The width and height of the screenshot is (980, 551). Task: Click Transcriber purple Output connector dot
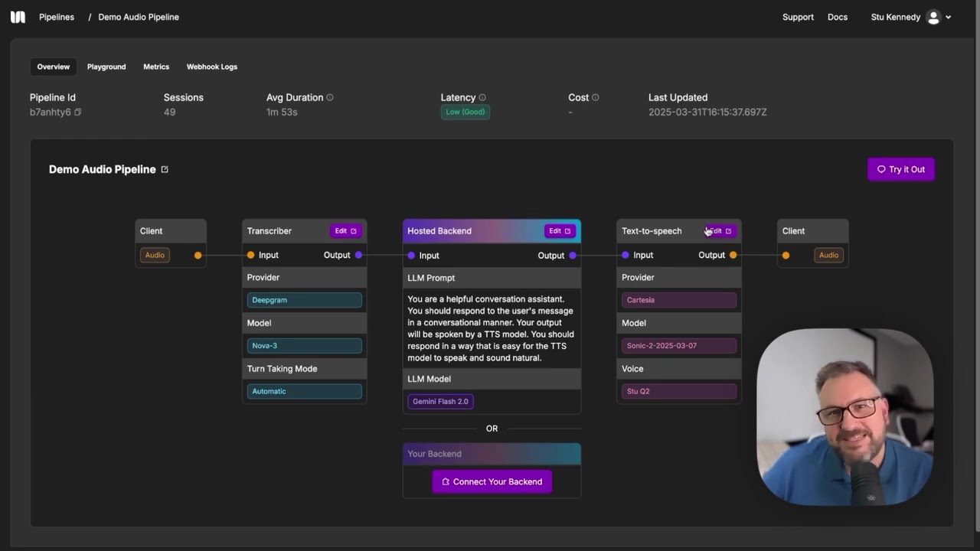click(x=358, y=255)
